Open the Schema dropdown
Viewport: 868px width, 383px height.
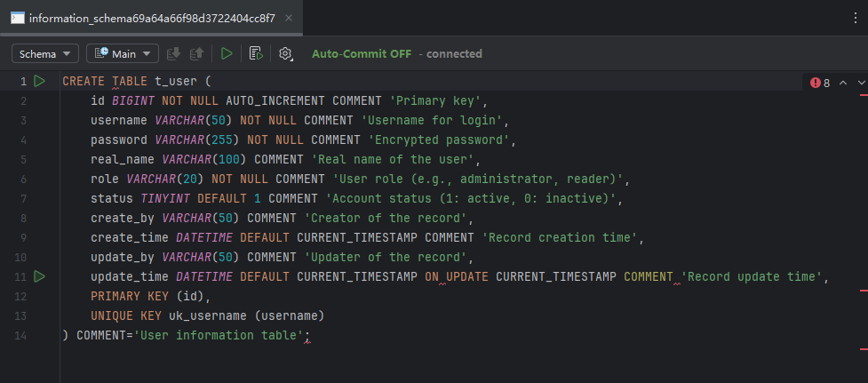click(45, 54)
